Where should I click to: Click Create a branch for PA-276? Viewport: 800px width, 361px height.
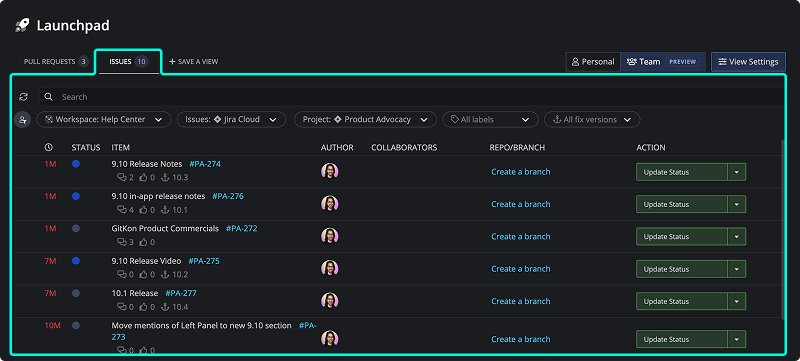[x=520, y=204]
